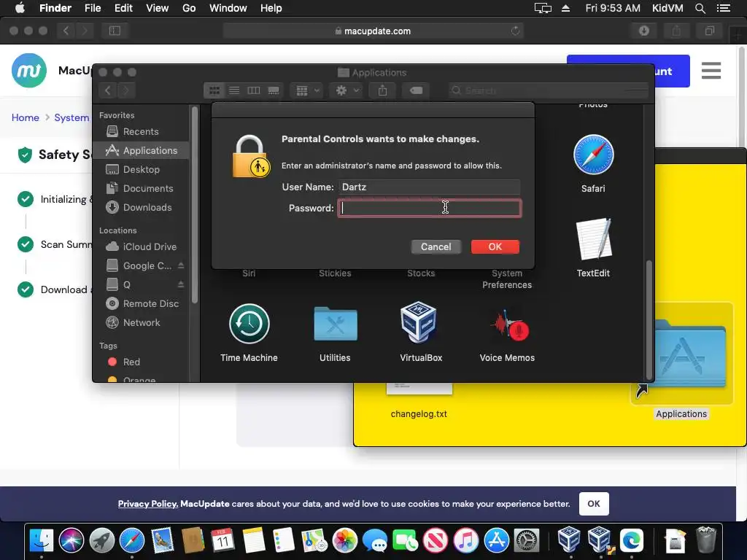Open the Privacy Policy link
747x560 pixels.
pos(147,504)
